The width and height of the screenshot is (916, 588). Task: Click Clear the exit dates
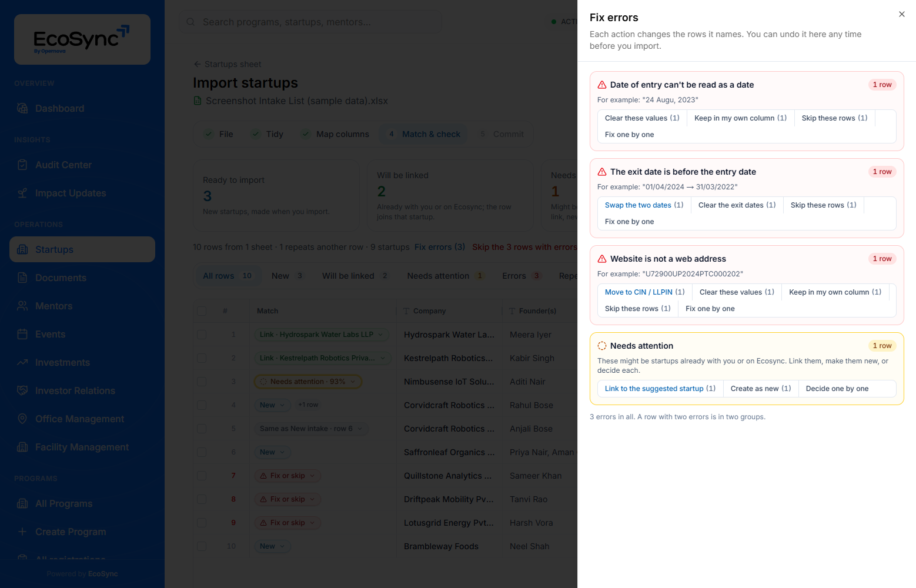coord(737,205)
